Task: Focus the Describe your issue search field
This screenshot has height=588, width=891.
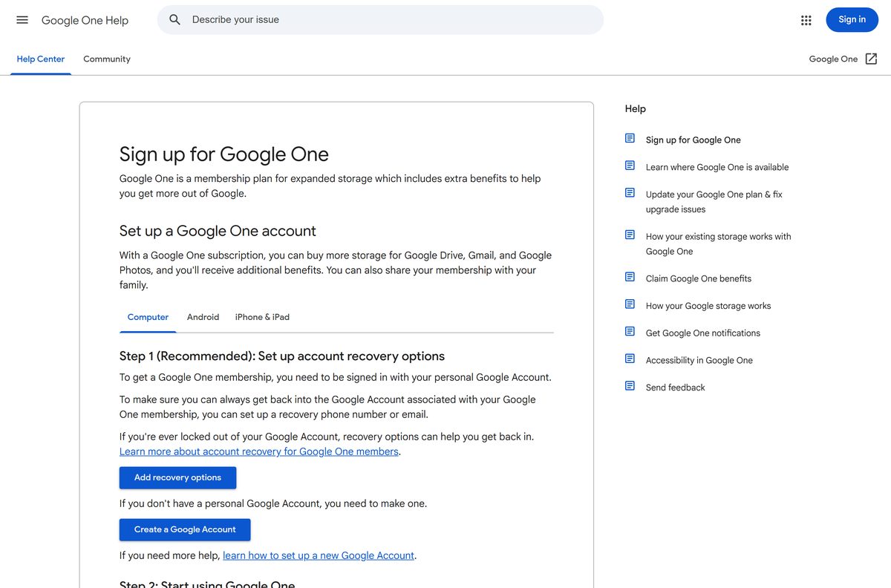Action: pyautogui.click(x=380, y=20)
